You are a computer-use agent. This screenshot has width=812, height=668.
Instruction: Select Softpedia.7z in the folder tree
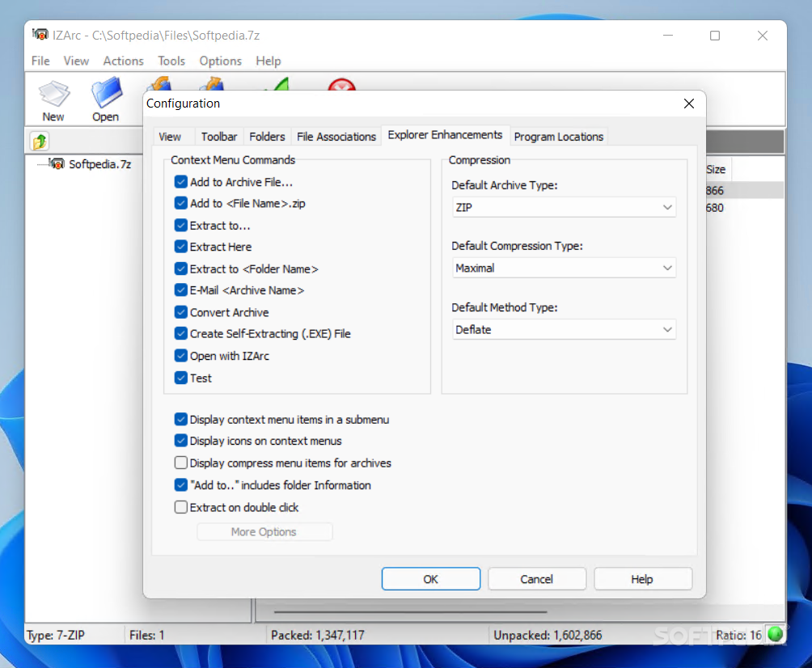[x=100, y=164]
